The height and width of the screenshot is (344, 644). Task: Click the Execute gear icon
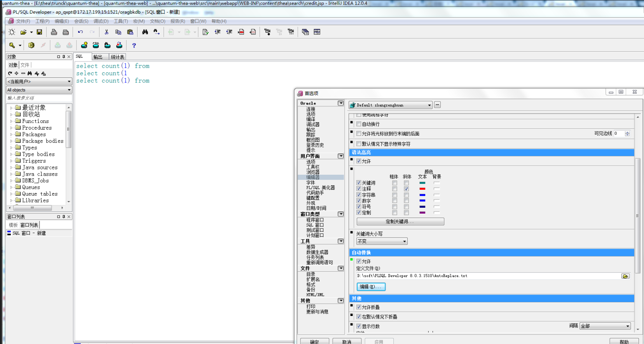coord(31,45)
